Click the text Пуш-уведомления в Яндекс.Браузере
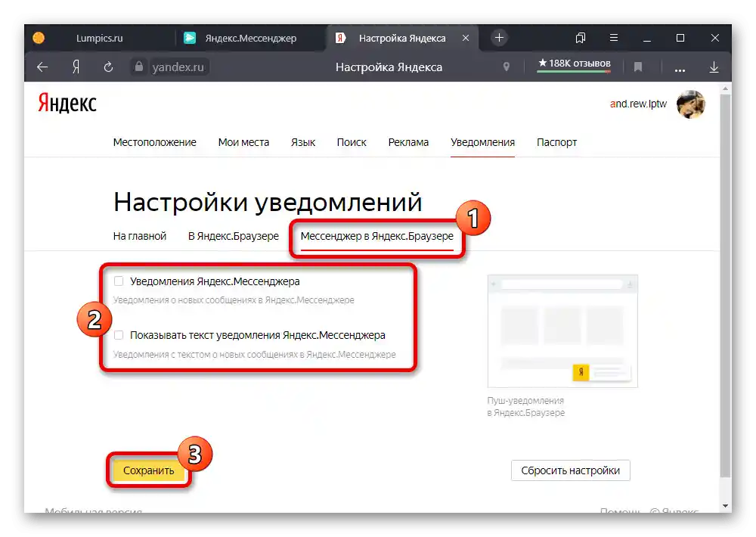The image size is (756, 537). pyautogui.click(x=525, y=406)
